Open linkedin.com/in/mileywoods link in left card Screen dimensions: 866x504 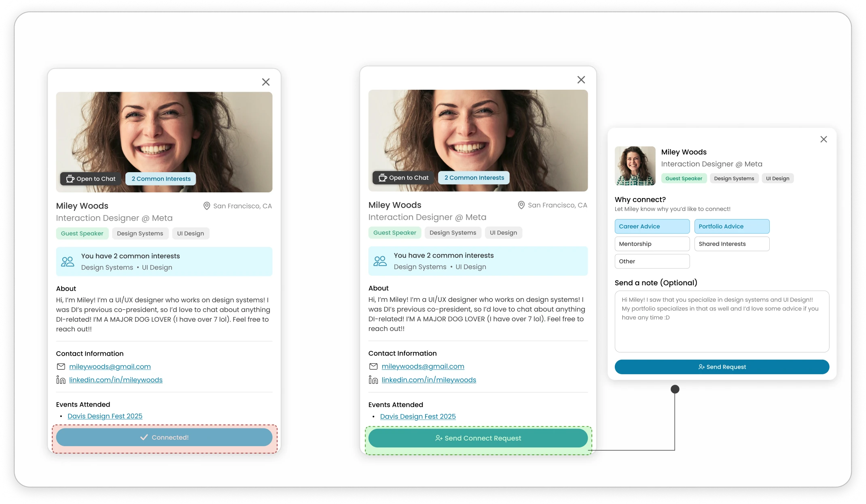(116, 380)
